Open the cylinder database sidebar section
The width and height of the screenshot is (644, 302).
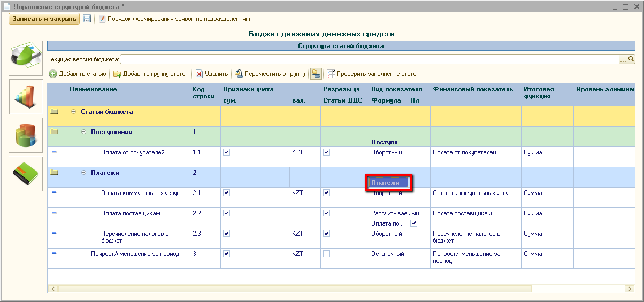(x=25, y=135)
